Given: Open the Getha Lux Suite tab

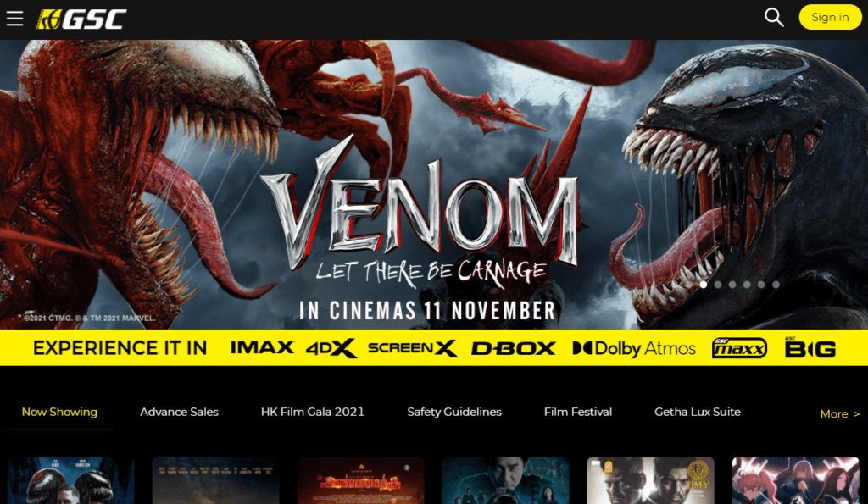Looking at the screenshot, I should pos(698,412).
